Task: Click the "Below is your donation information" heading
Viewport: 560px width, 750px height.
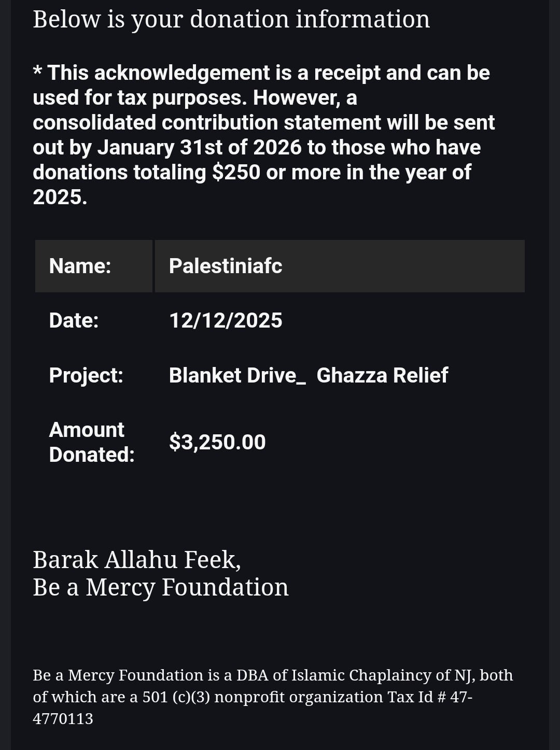Action: (231, 19)
